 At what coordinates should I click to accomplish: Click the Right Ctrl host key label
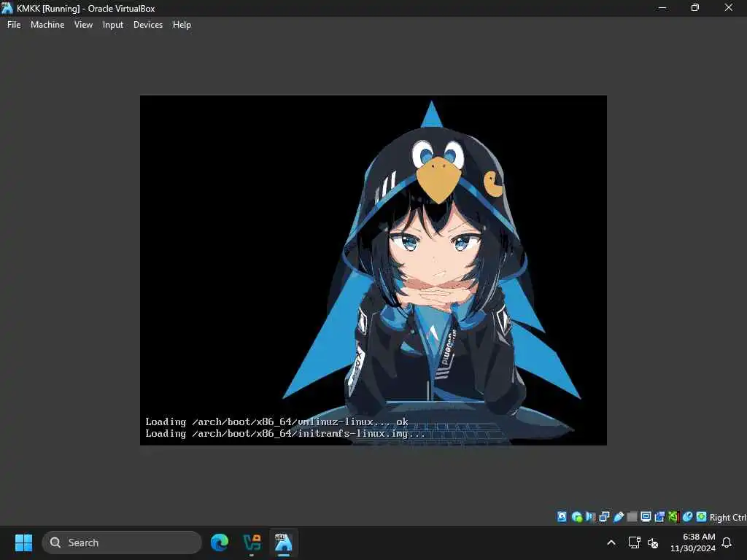pyautogui.click(x=728, y=517)
